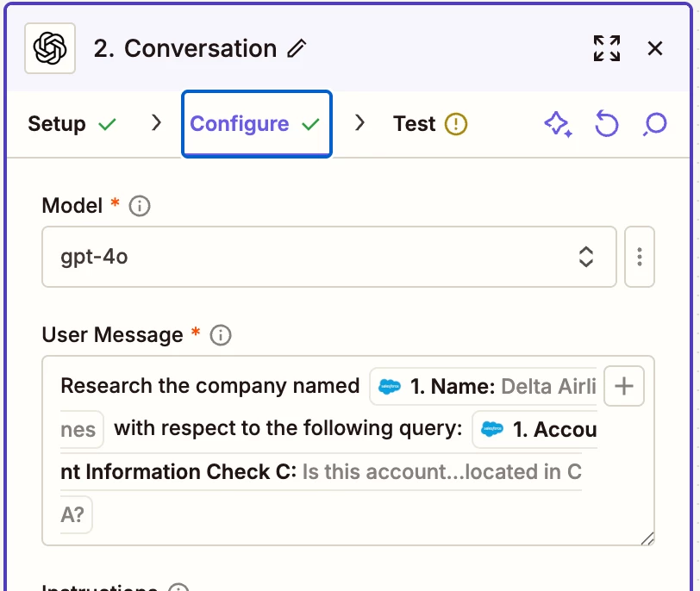Image resolution: width=700 pixels, height=591 pixels.
Task: Rename step using pencil icon
Action: pos(297,49)
